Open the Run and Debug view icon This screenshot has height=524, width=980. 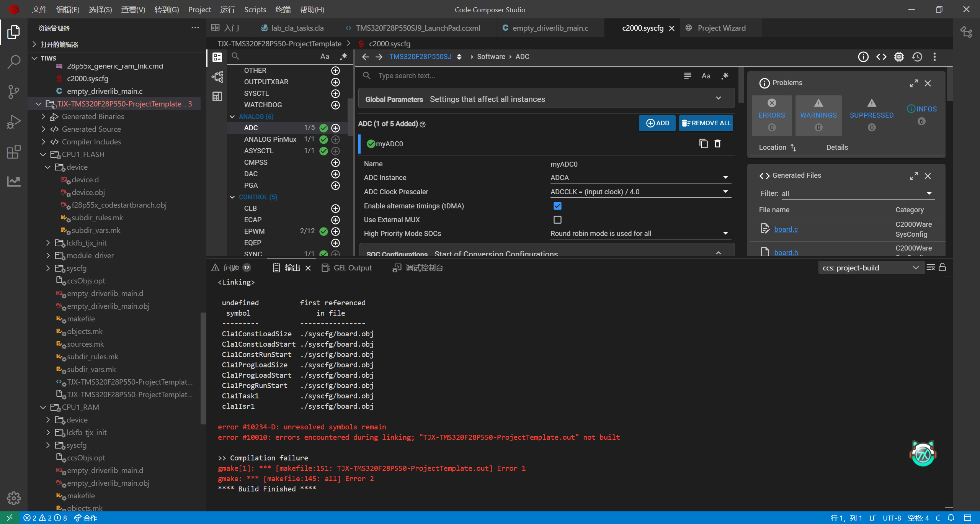pyautogui.click(x=13, y=122)
